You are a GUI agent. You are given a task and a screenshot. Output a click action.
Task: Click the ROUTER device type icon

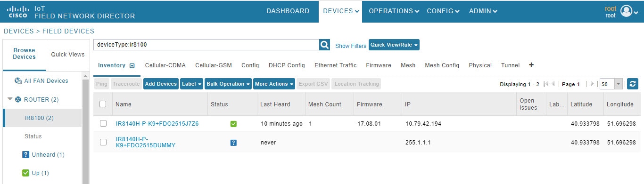(x=18, y=99)
